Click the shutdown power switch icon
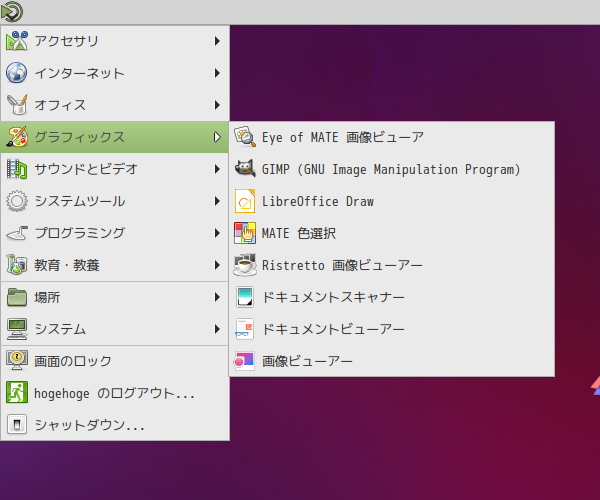The width and height of the screenshot is (600, 500). [17, 424]
